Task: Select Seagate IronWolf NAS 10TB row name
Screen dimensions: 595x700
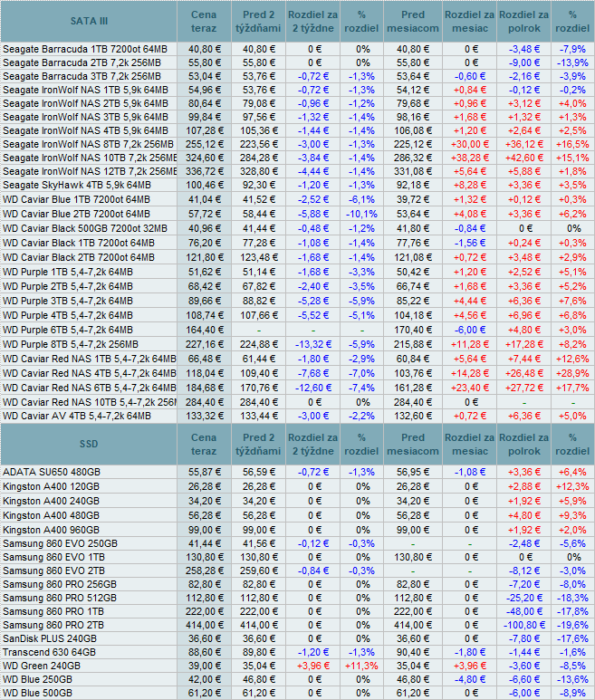Action: click(90, 158)
